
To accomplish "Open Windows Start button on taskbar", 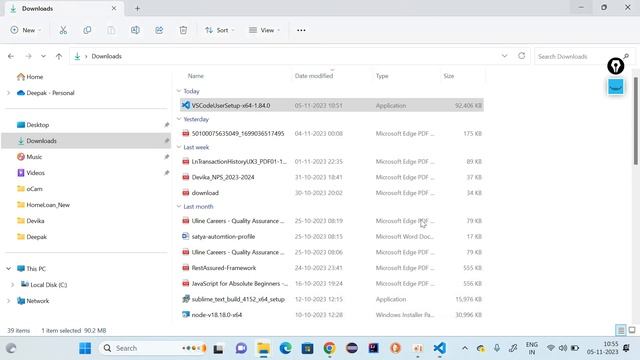I will click(x=85, y=348).
